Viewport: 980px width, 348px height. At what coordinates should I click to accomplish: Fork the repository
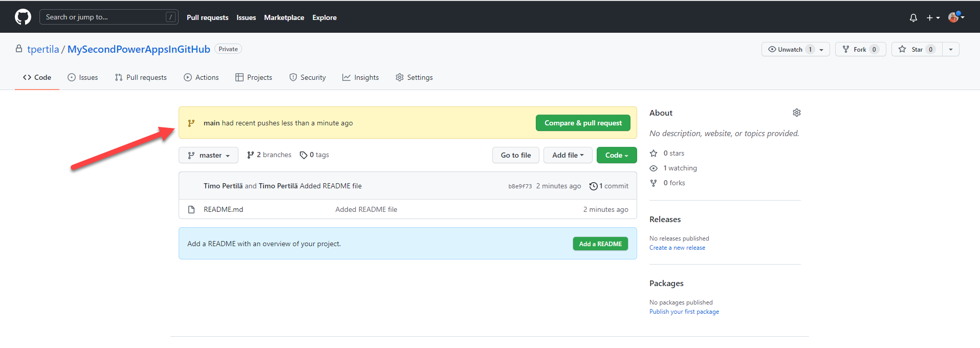click(855, 50)
